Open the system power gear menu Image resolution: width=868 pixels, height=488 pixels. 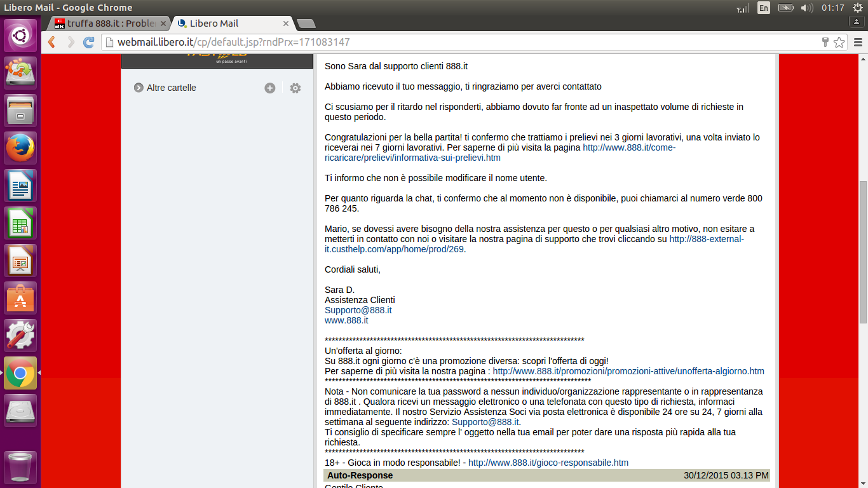tap(858, 8)
